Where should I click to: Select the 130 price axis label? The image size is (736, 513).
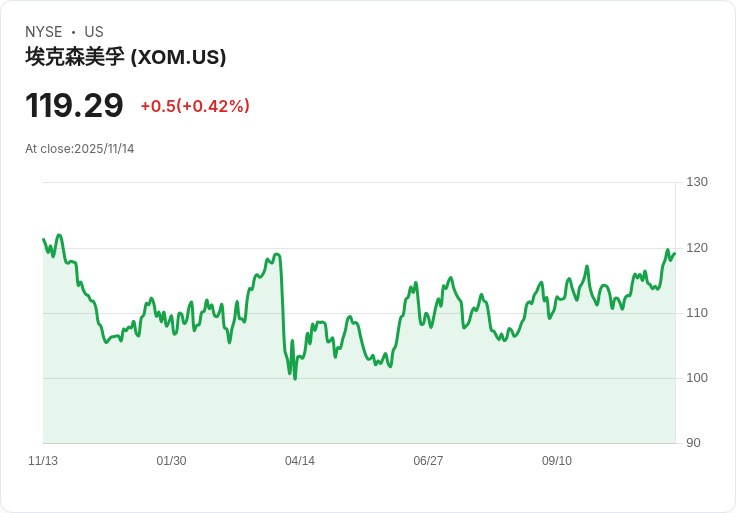coord(697,182)
